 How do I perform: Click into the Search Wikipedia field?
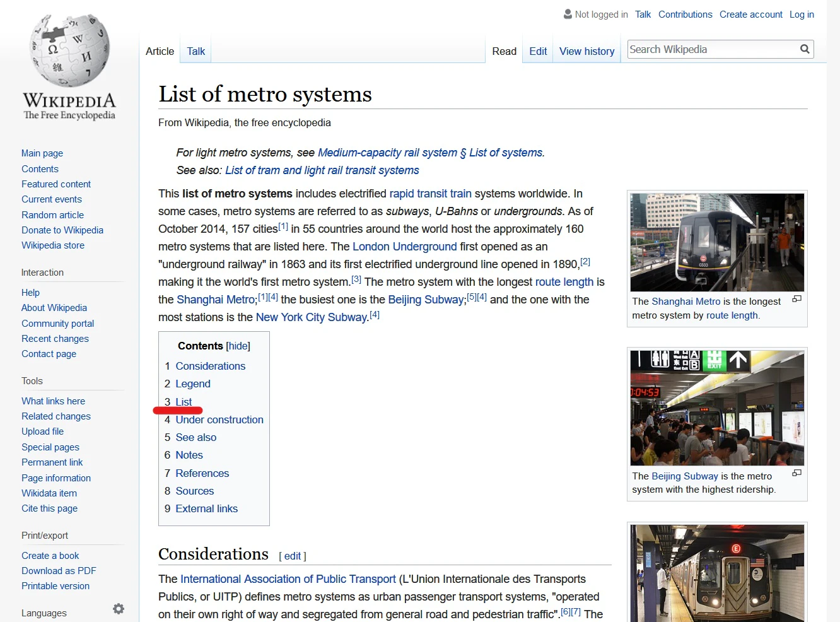tap(713, 49)
